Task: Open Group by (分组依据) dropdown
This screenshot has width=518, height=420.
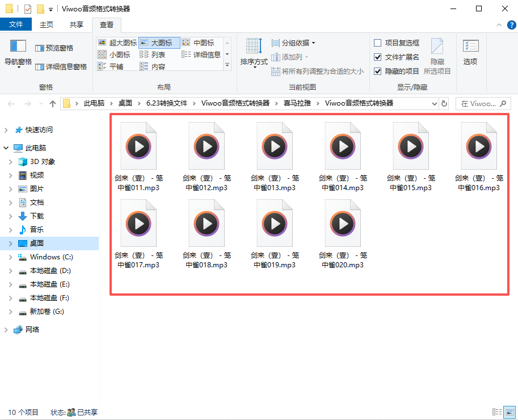Action: point(293,43)
